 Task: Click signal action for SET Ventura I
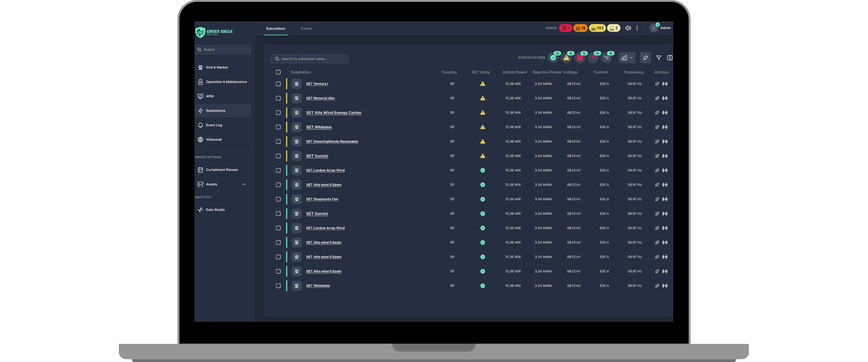tap(665, 84)
